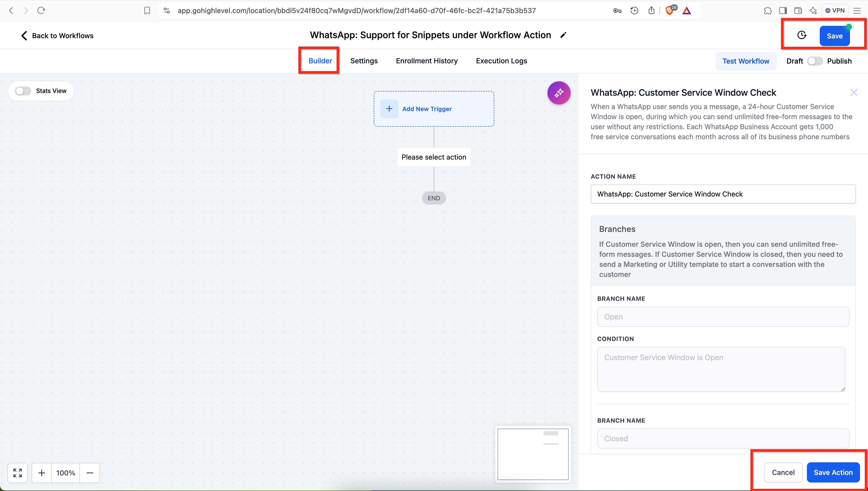Viewport: 868px width, 491px height.
Task: Click the back arrow to Workflows
Action: pyautogui.click(x=24, y=36)
